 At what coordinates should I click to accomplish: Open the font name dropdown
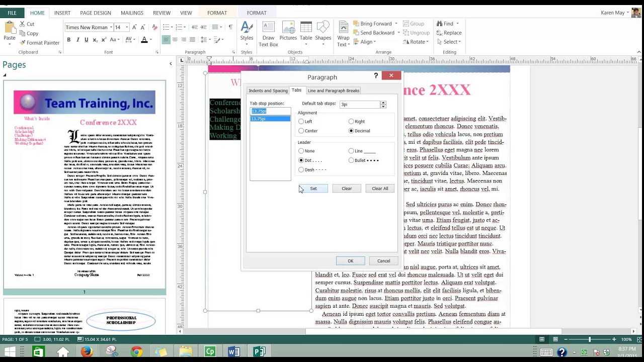pyautogui.click(x=111, y=27)
